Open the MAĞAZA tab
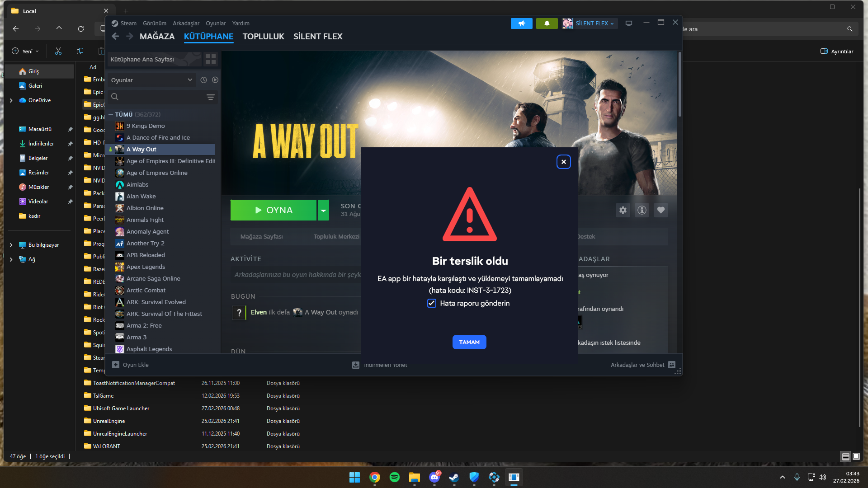The width and height of the screenshot is (868, 488). 157,37
